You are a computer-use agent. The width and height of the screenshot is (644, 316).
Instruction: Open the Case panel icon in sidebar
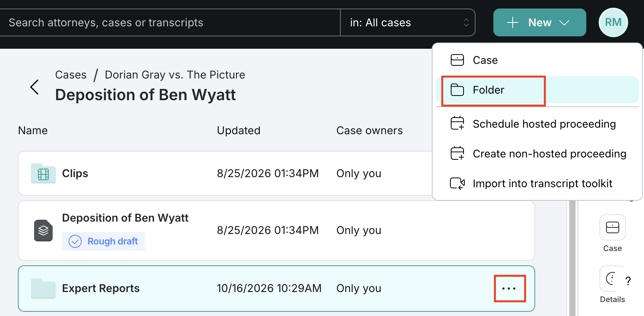click(612, 227)
